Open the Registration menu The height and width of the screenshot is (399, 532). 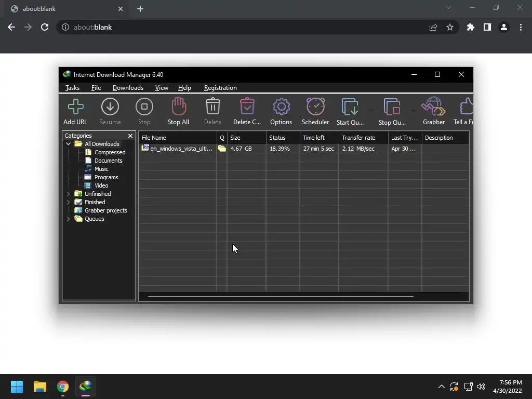(x=220, y=88)
